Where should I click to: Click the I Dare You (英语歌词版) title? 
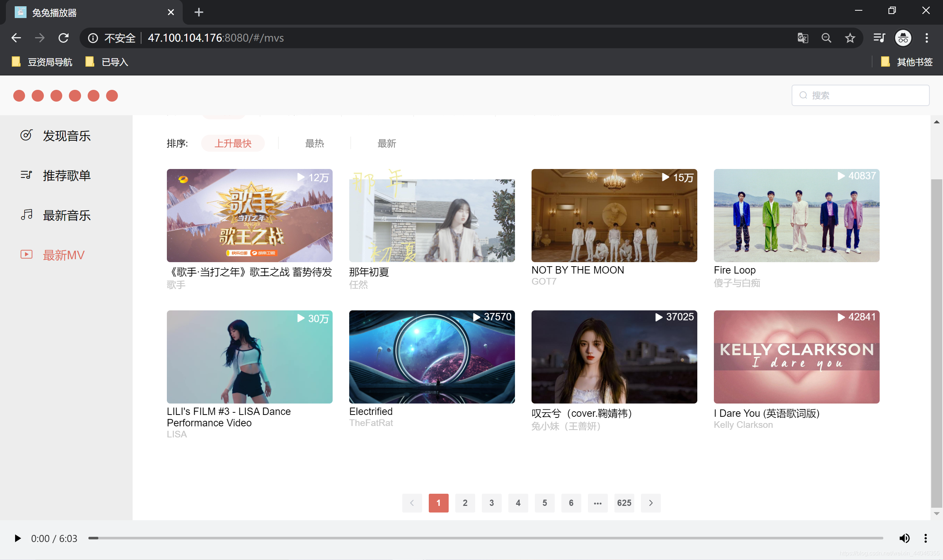(x=767, y=413)
